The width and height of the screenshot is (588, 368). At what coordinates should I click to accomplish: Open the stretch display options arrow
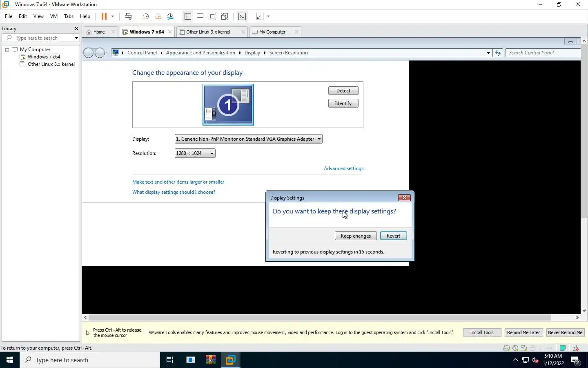268,16
